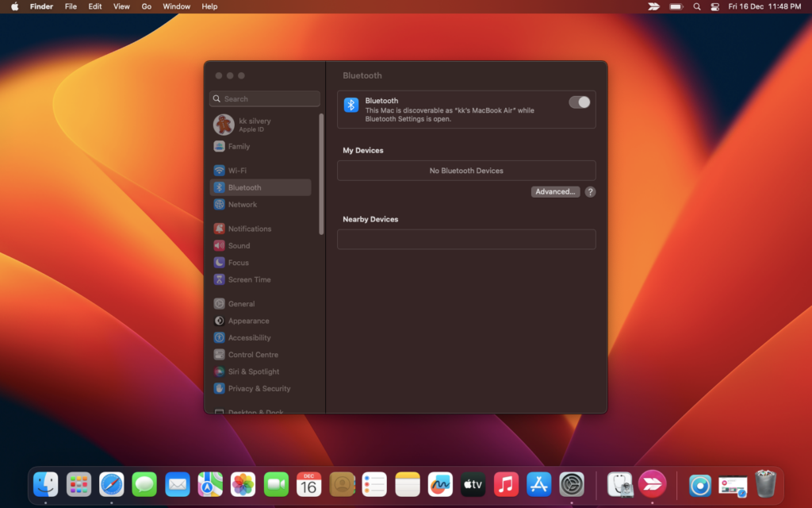This screenshot has width=812, height=508.
Task: Toggle the Bluetooth switch off
Action: click(x=579, y=102)
